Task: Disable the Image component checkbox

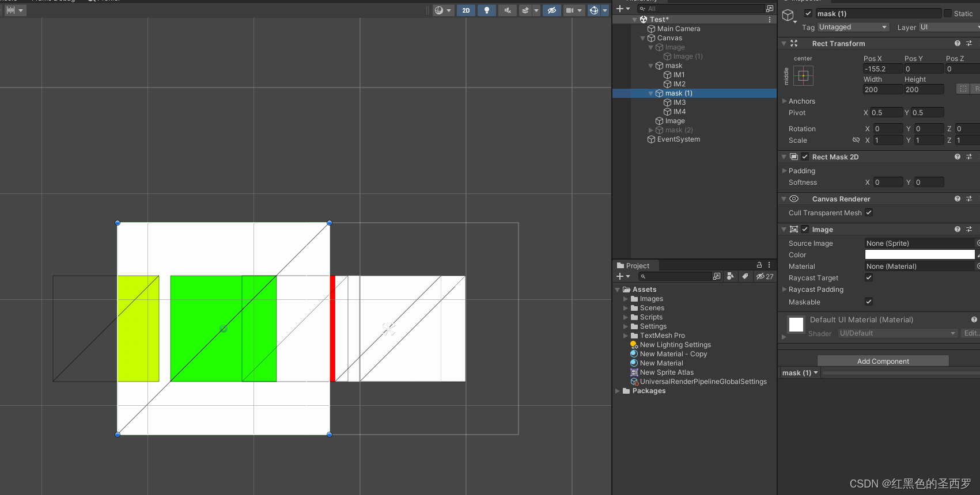Action: 805,229
